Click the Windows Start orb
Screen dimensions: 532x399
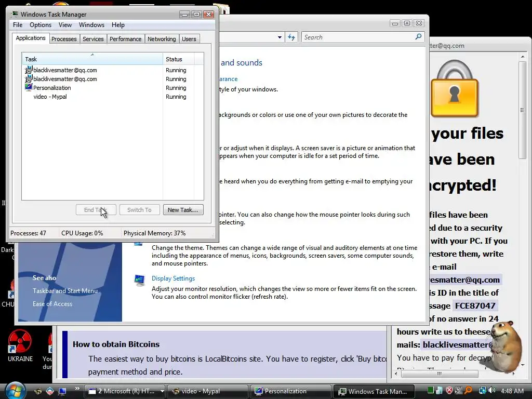(x=15, y=391)
